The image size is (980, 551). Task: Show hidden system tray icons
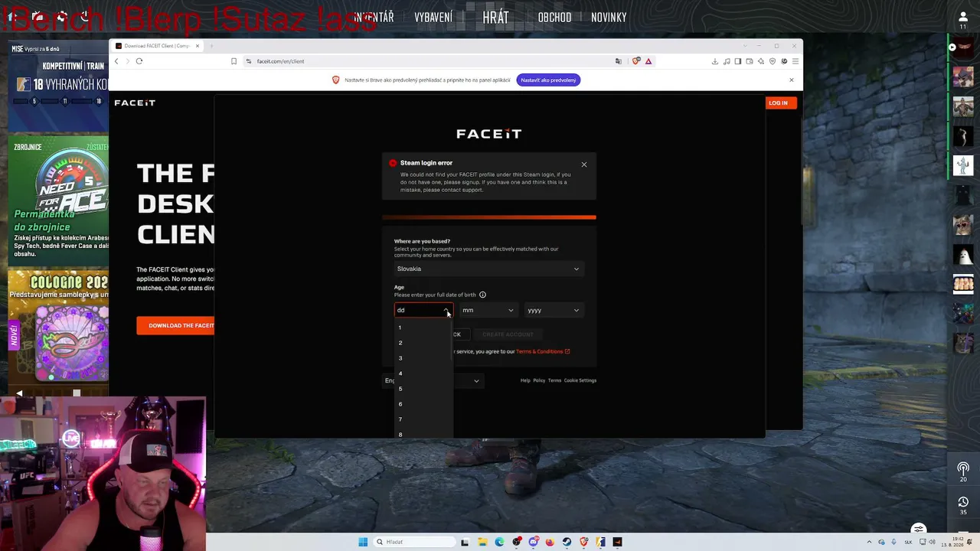[869, 542]
